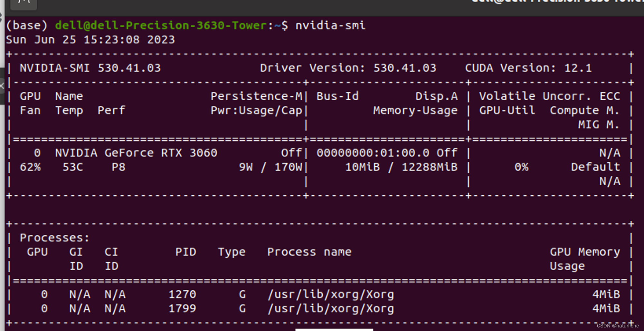Click the NVIDIA-SMI 530.41.03 text
The width and height of the screenshot is (644, 331).
(x=90, y=68)
